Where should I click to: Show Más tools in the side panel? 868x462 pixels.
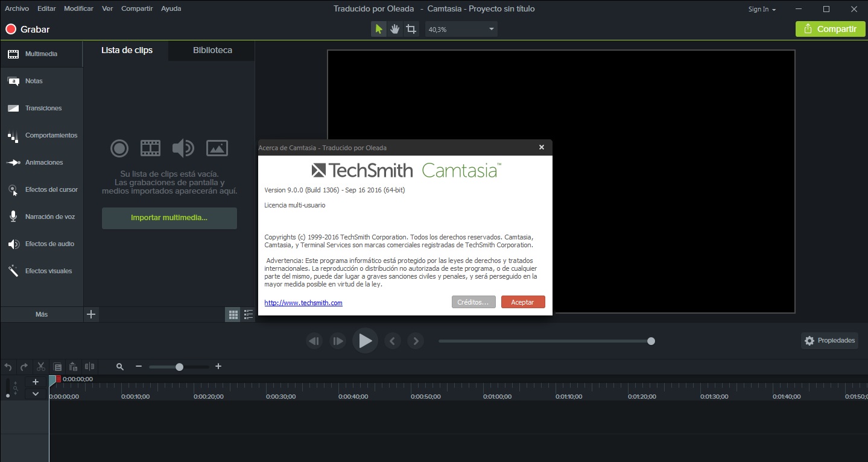point(42,314)
